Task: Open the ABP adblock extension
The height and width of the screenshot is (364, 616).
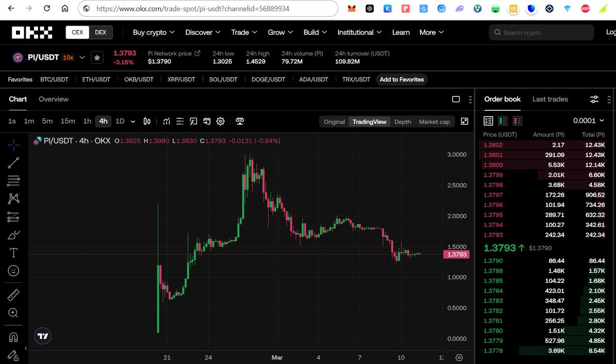Action: pyautogui.click(x=585, y=9)
